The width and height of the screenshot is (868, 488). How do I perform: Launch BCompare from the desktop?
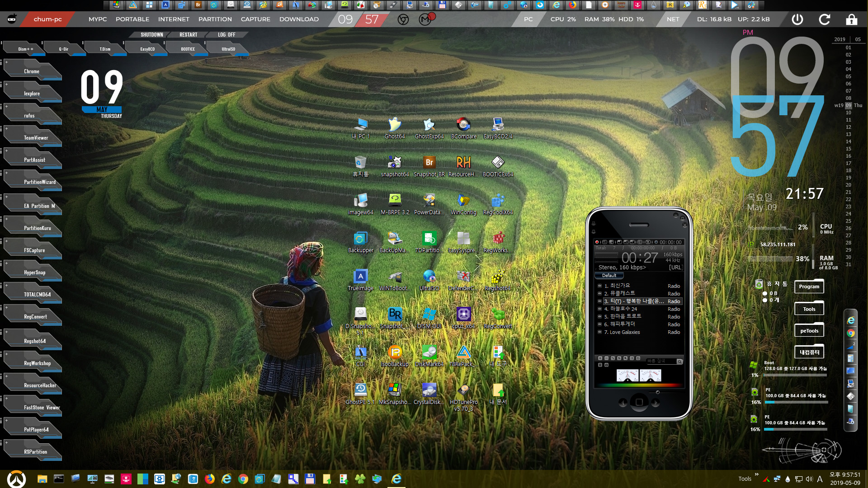click(x=463, y=128)
